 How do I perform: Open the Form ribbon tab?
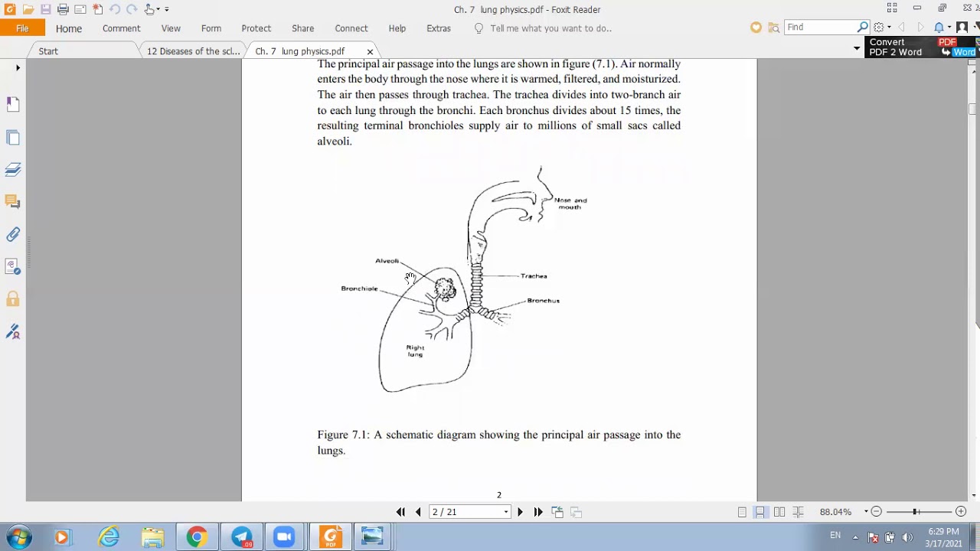click(x=211, y=28)
